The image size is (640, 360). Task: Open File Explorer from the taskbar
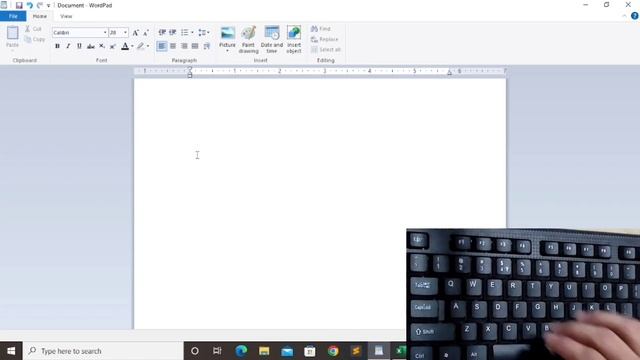pyautogui.click(x=264, y=351)
